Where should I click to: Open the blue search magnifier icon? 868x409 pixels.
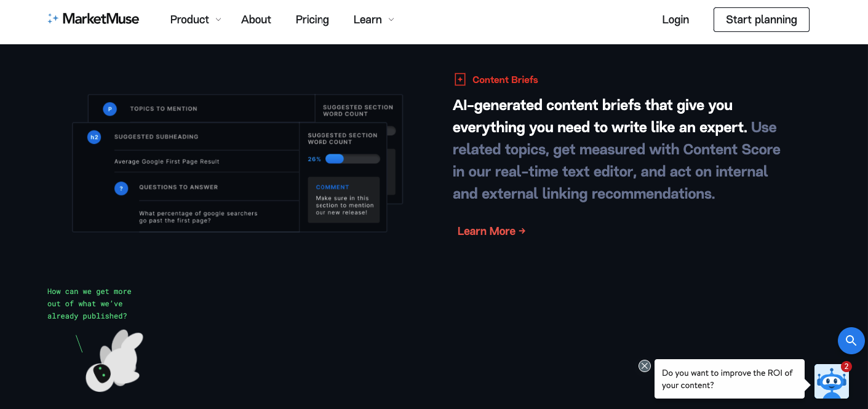tap(851, 340)
